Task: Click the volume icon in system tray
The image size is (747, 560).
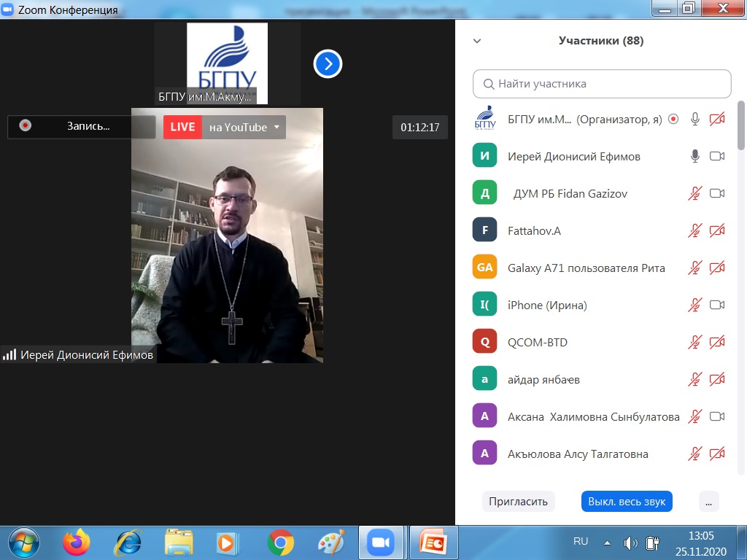Action: (x=630, y=543)
